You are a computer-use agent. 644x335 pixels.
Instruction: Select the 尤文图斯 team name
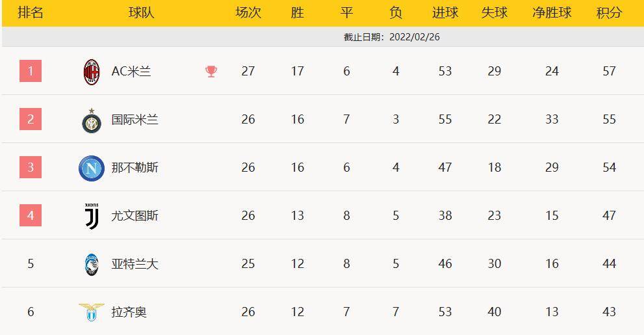point(135,216)
